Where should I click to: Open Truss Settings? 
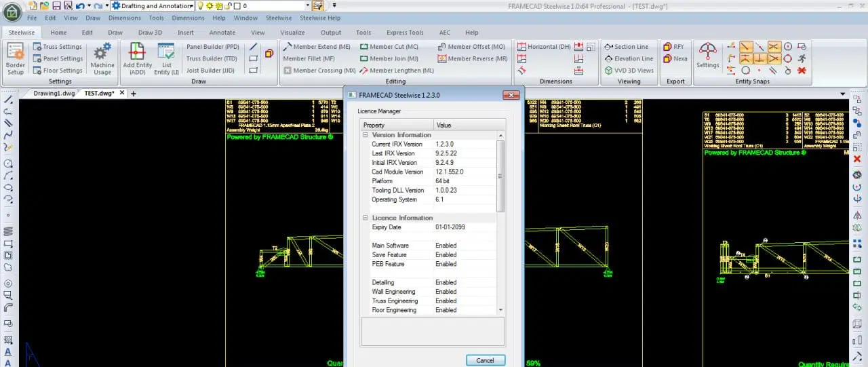58,47
